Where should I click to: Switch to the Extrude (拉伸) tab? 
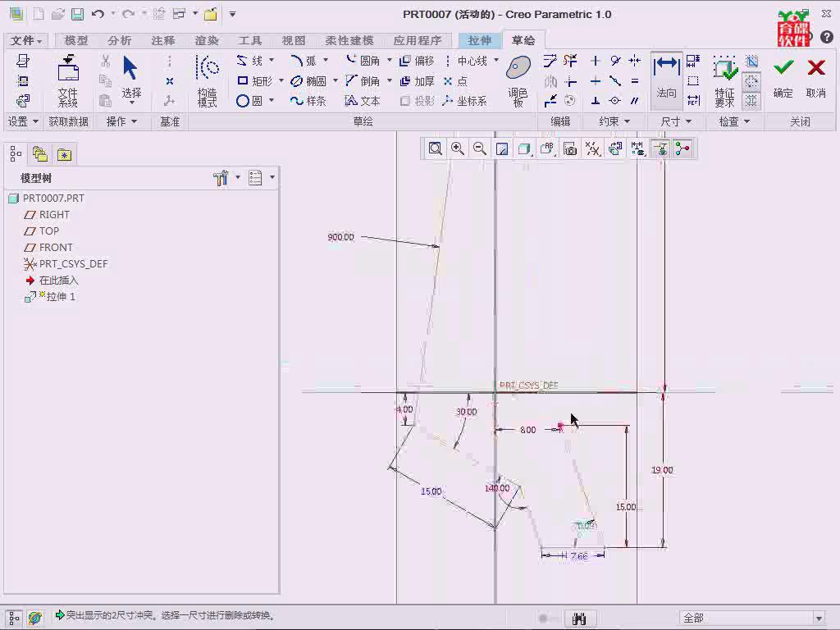tap(479, 41)
